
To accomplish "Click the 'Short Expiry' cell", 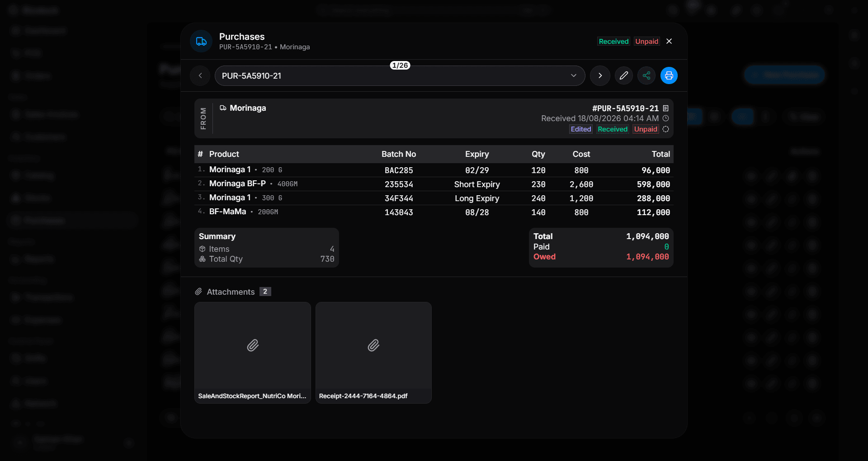I will click(x=477, y=184).
